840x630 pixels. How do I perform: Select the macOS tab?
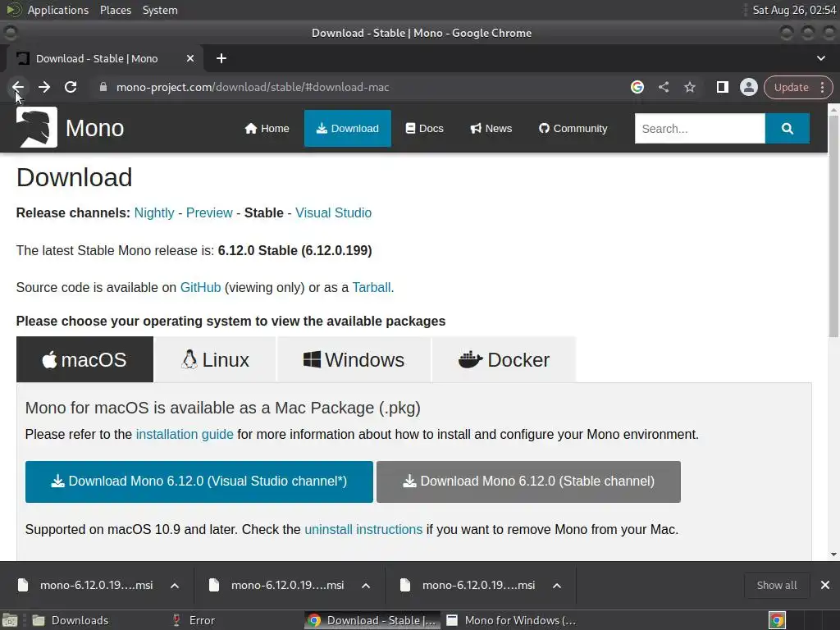(x=84, y=359)
